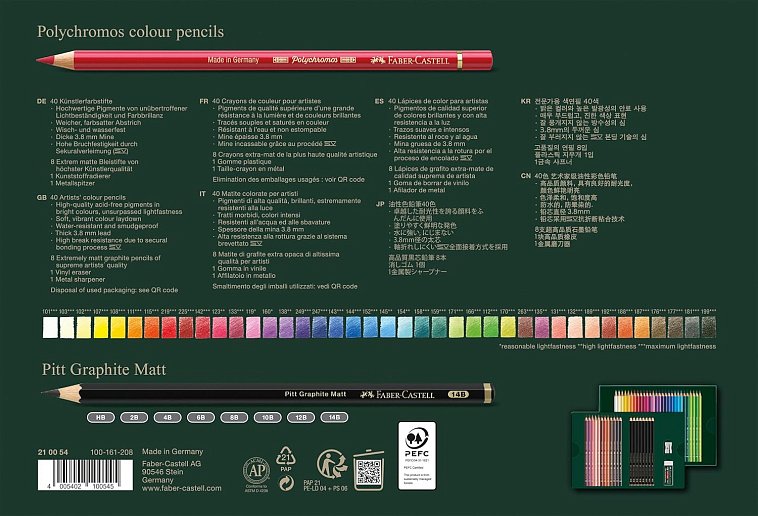Click the 'Pitt Graphite Matt' heading
758x516 pixels.
tap(104, 370)
